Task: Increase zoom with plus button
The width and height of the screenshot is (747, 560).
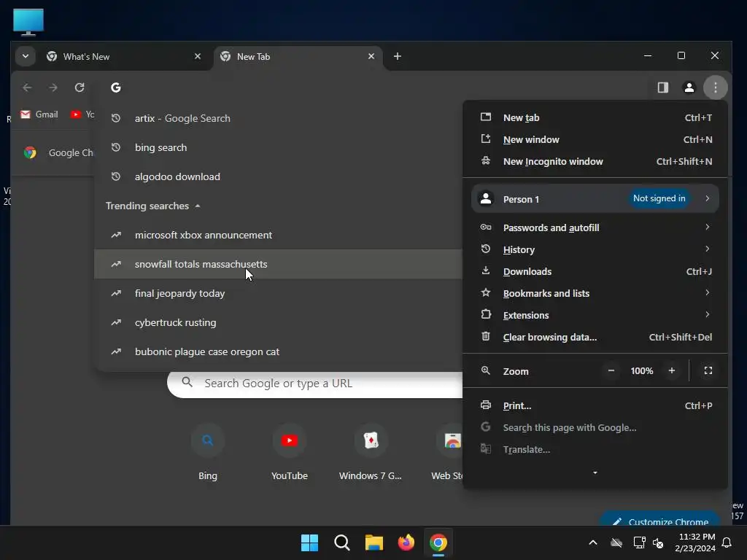Action: tap(672, 371)
